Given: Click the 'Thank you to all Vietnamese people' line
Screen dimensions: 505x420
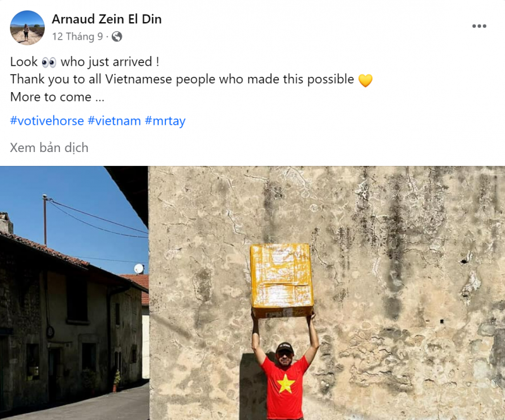Looking at the screenshot, I should [x=191, y=79].
